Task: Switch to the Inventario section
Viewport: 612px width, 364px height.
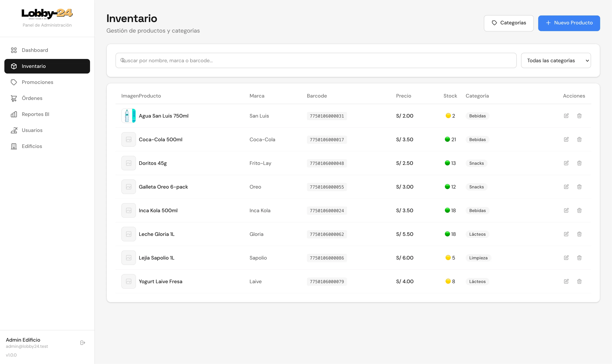Action: coord(34,66)
